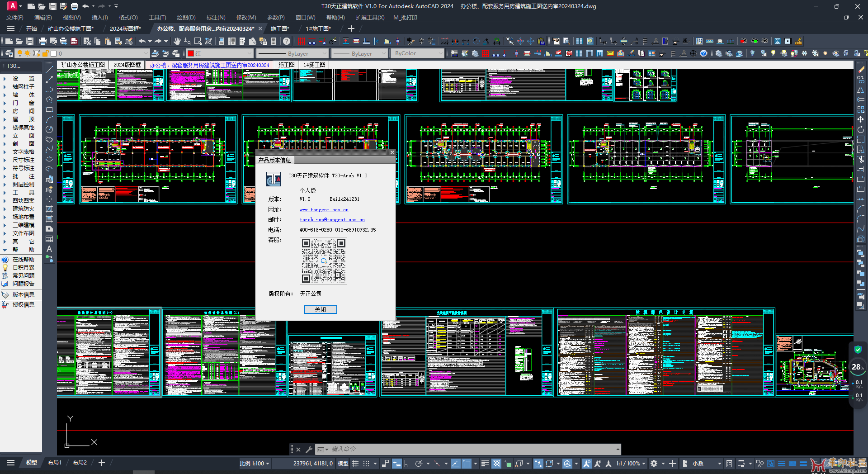Click the multiline Text tool icon
Viewport: 868px width, 474px height.
[49, 249]
